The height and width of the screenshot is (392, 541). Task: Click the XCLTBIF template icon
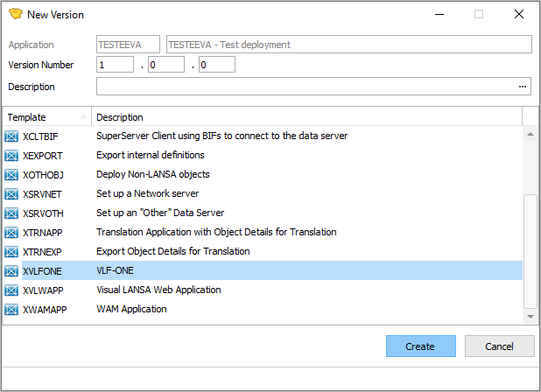[11, 136]
